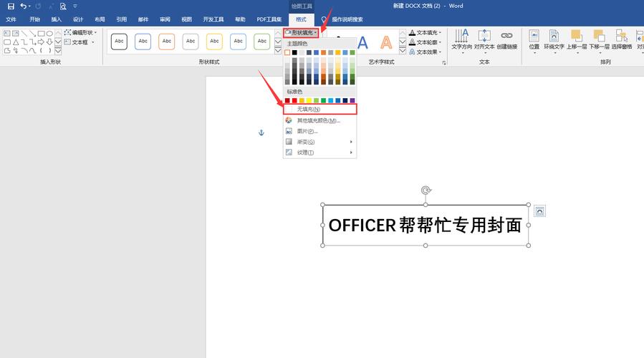This screenshot has height=358, width=644.
Task: Click the text box containing OFFICER帮帮忙专用封面
Action: (426, 225)
